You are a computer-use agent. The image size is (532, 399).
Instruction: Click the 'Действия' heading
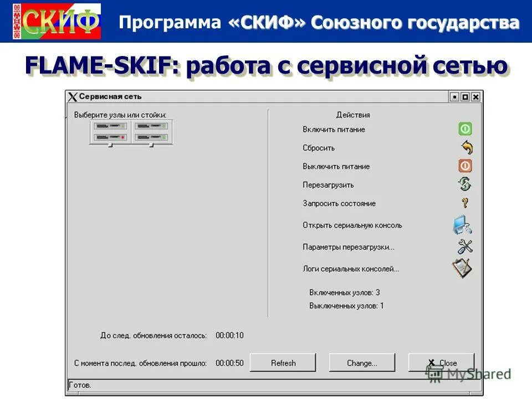pos(353,115)
